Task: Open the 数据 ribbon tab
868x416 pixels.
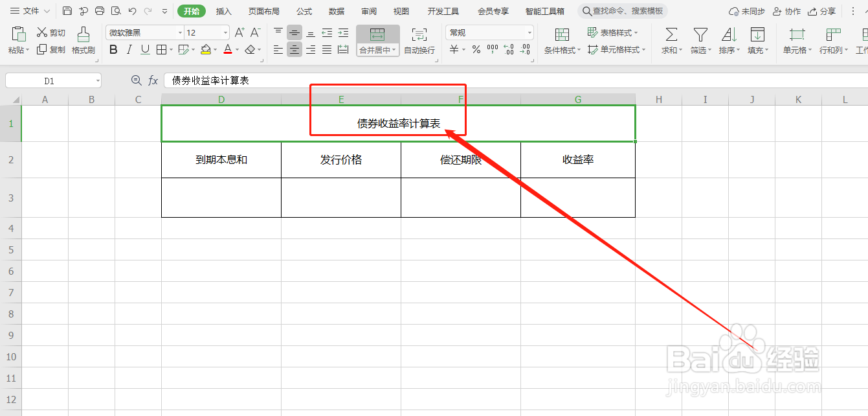Action: point(336,11)
